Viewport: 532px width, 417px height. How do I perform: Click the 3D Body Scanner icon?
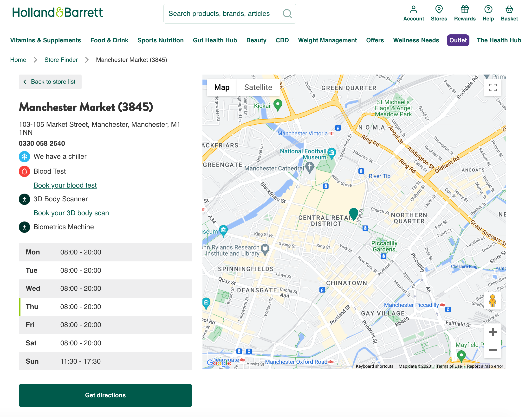click(x=25, y=199)
